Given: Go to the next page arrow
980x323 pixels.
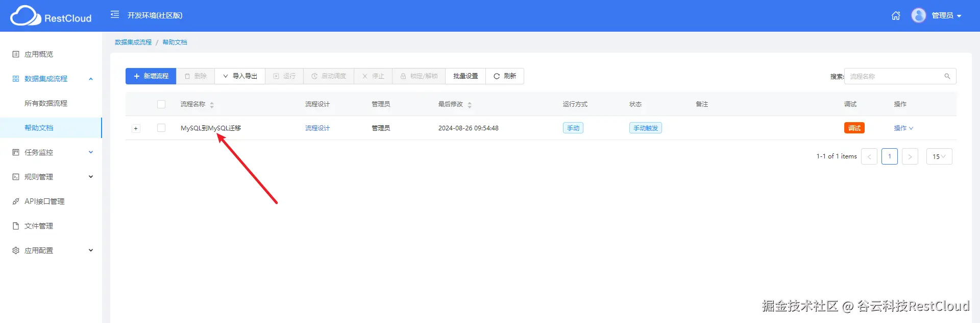Looking at the screenshot, I should tap(910, 156).
